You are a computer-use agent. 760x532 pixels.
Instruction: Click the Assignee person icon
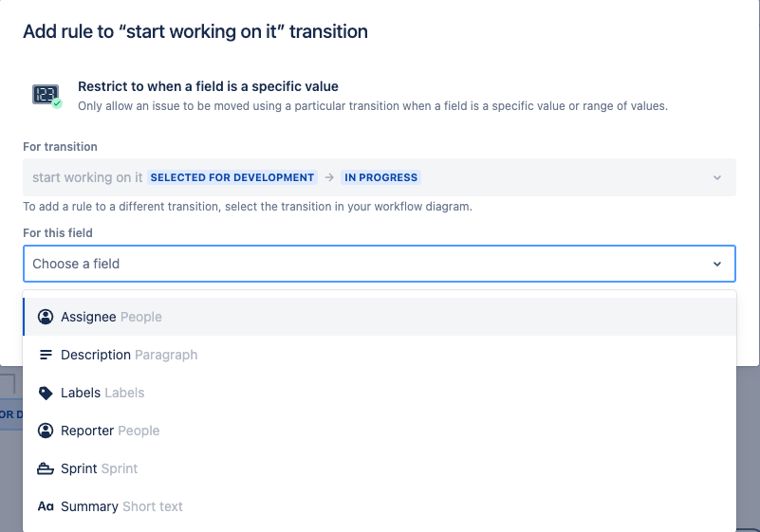coord(46,317)
